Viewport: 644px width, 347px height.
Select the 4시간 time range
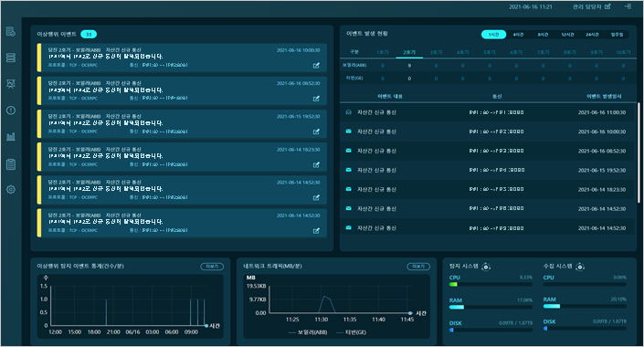pyautogui.click(x=518, y=35)
